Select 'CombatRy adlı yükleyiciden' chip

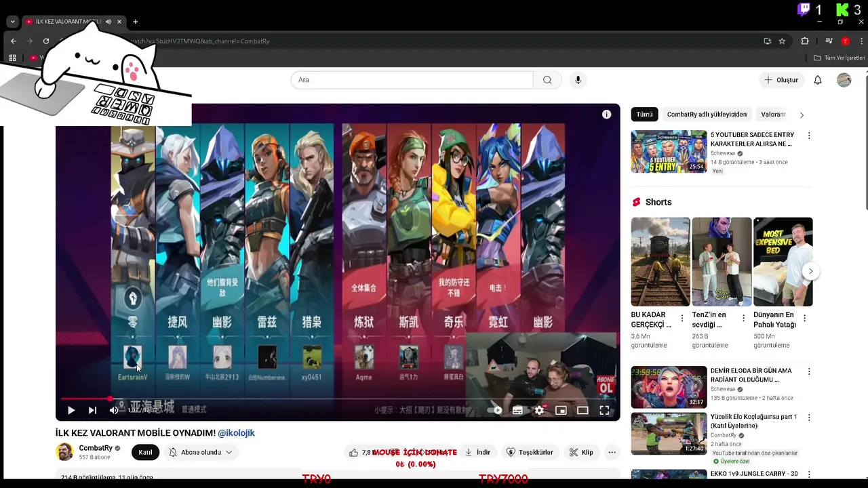[707, 115]
